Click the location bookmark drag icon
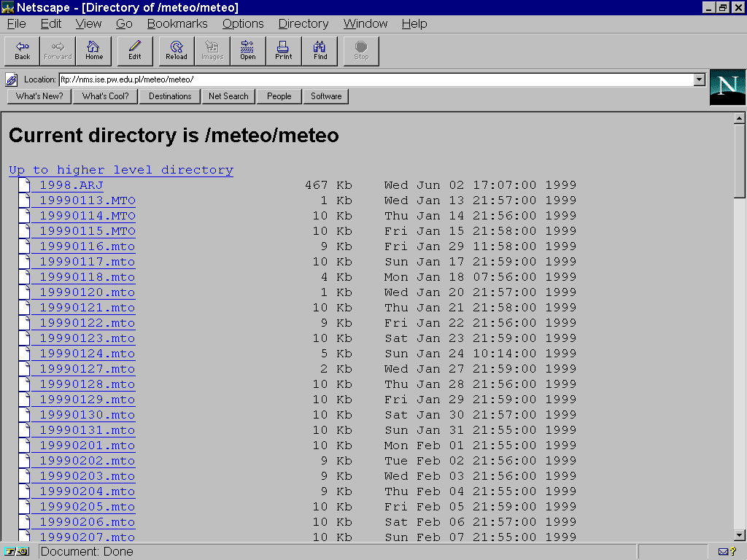Viewport: 747px width, 560px height. click(12, 79)
